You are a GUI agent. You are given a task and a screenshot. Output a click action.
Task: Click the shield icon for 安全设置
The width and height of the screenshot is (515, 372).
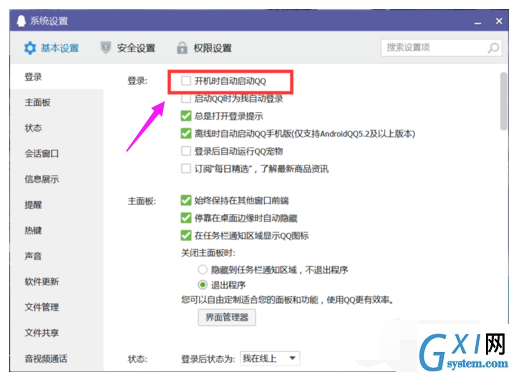(105, 48)
